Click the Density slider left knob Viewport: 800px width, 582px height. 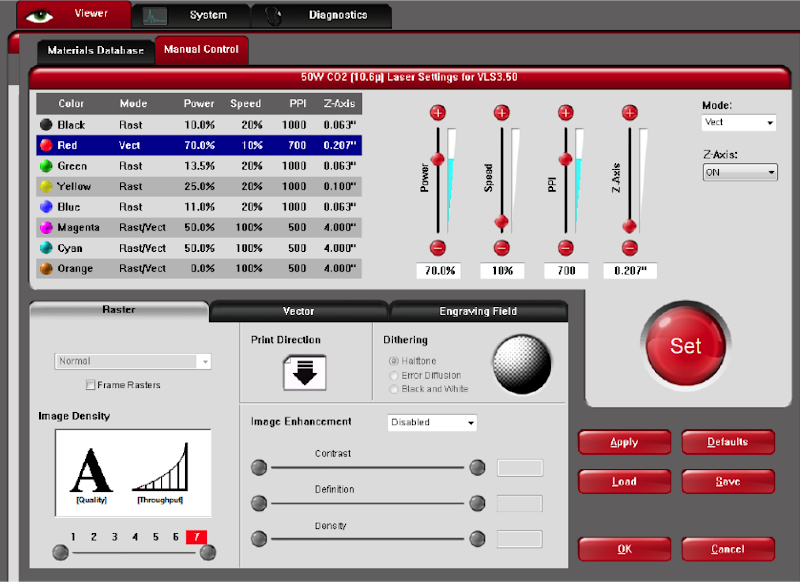259,539
